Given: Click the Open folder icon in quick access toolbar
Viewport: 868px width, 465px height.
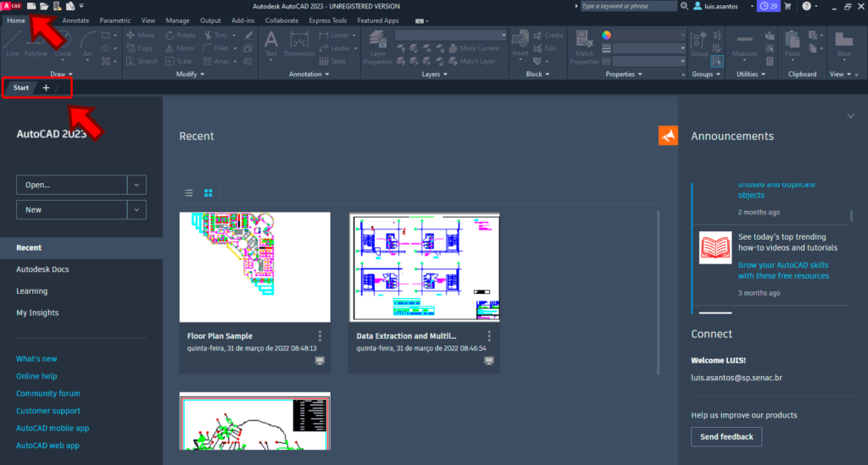Looking at the screenshot, I should (x=44, y=6).
